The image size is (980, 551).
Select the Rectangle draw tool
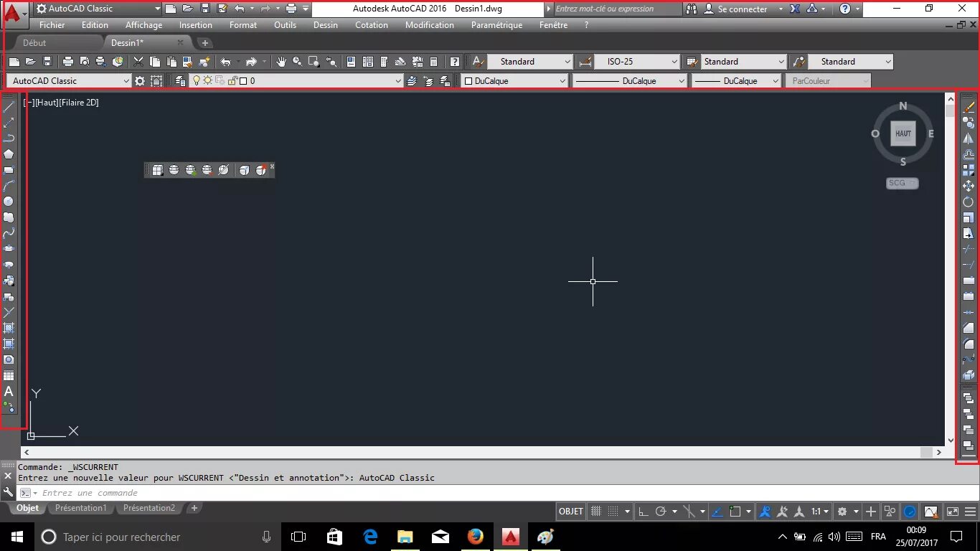click(9, 170)
